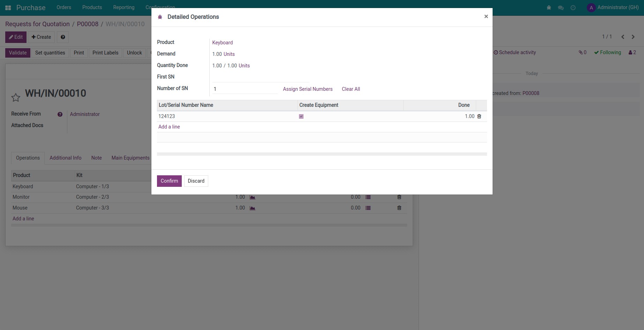
Task: Click the debug bug icon in dialog title
Action: [160, 17]
